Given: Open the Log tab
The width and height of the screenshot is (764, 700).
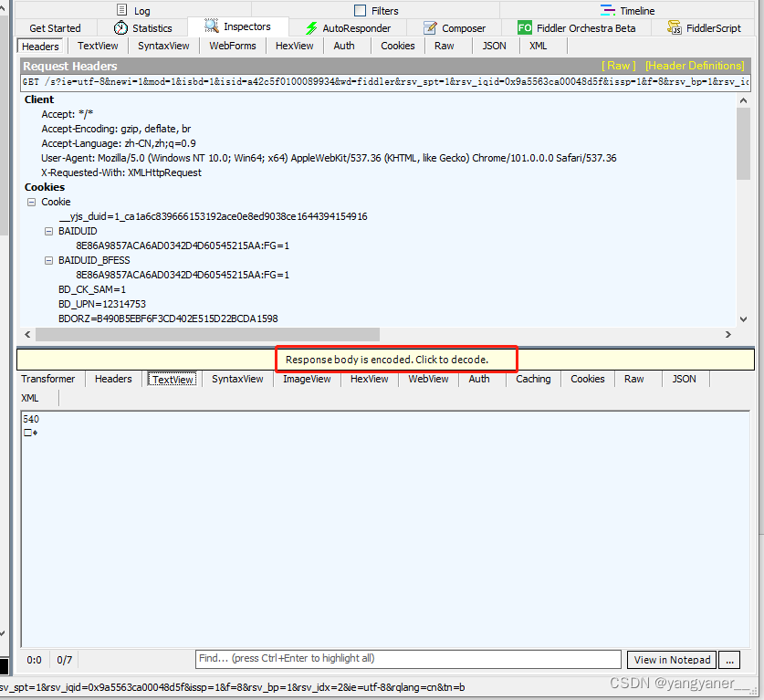Looking at the screenshot, I should (133, 10).
